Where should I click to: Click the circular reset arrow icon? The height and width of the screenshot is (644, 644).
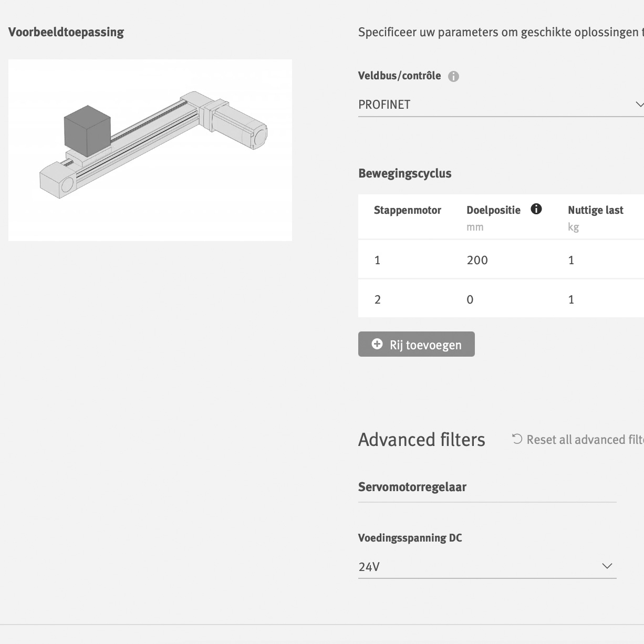pos(517,439)
